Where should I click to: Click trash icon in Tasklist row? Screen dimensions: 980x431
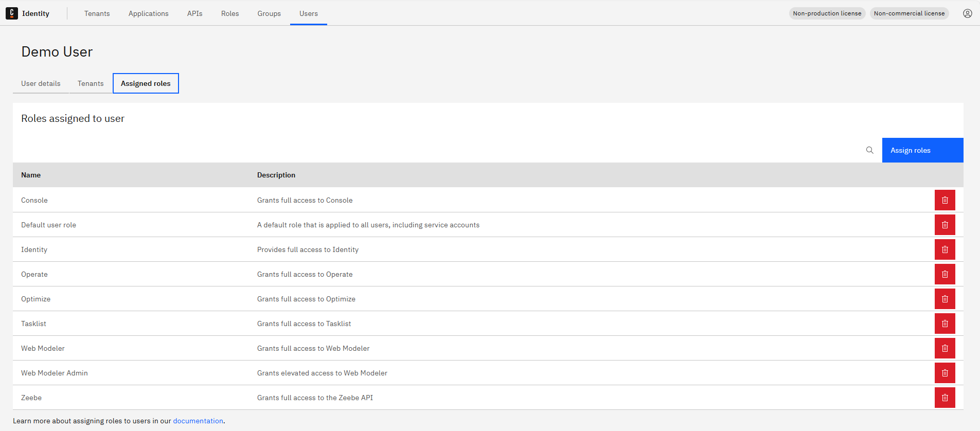coord(945,324)
